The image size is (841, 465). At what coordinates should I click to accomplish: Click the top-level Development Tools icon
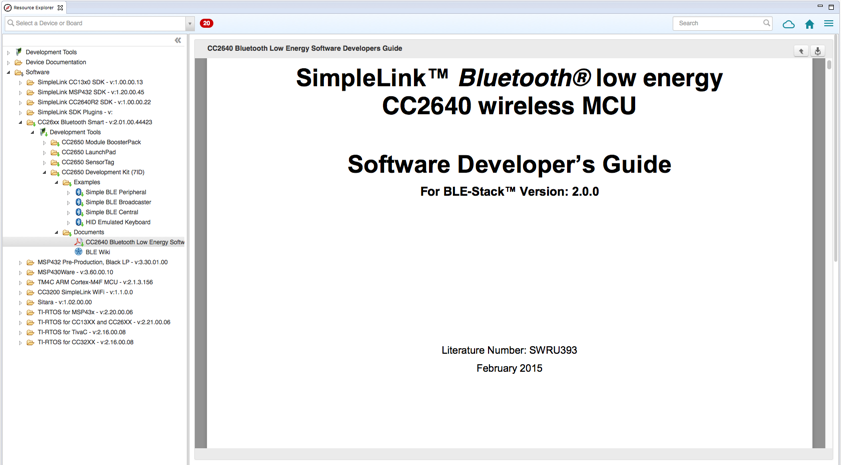click(x=19, y=52)
